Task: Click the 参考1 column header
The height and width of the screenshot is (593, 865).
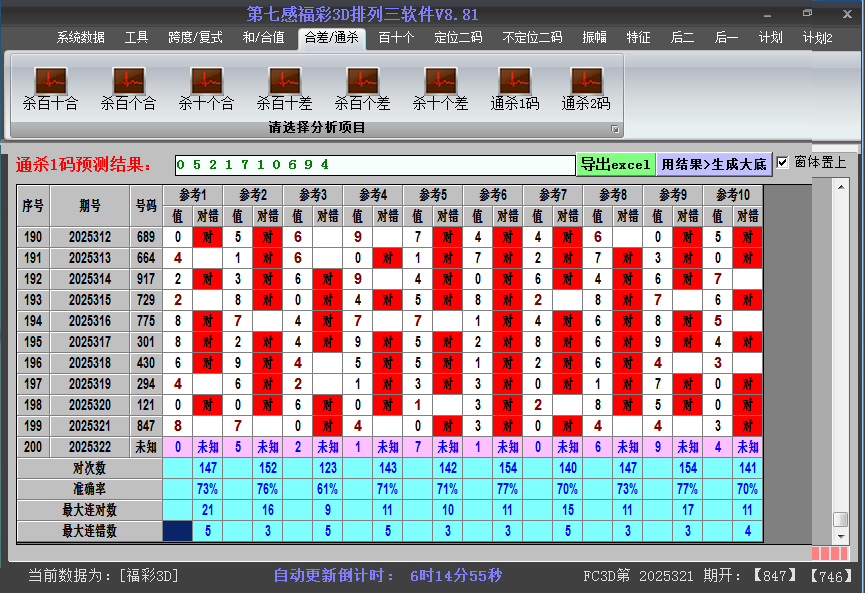Action: pyautogui.click(x=193, y=194)
